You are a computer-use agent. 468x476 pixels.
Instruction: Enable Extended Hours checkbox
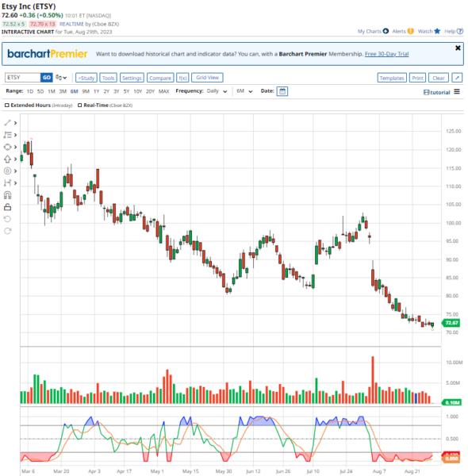click(6, 105)
